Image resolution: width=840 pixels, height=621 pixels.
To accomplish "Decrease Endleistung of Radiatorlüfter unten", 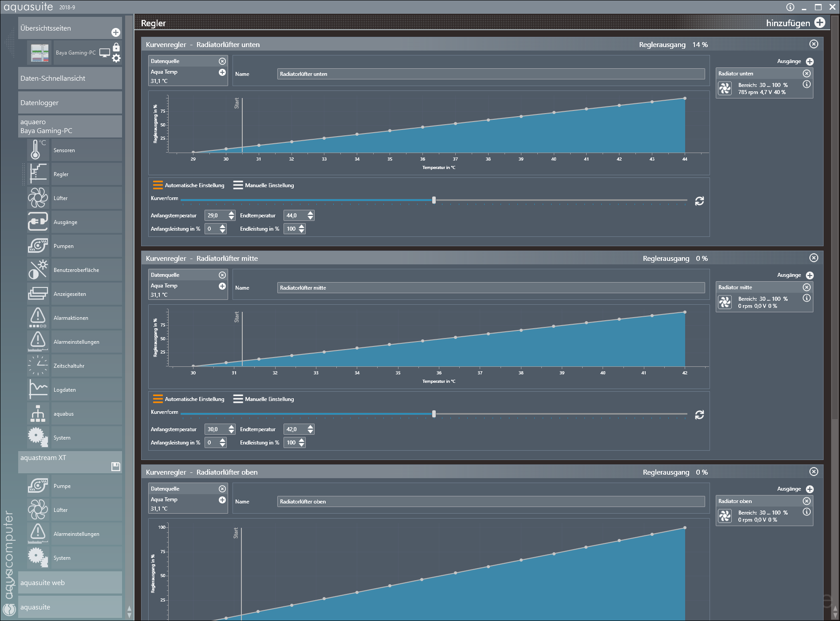I will [x=302, y=231].
